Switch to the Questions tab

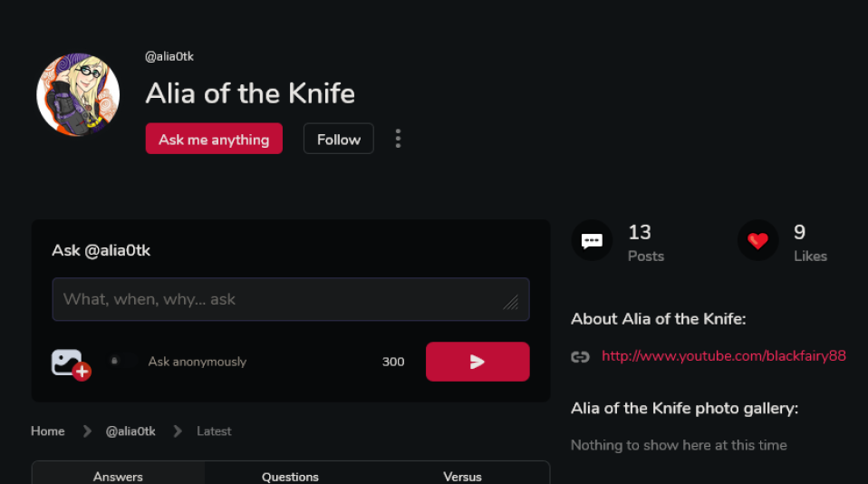290,475
